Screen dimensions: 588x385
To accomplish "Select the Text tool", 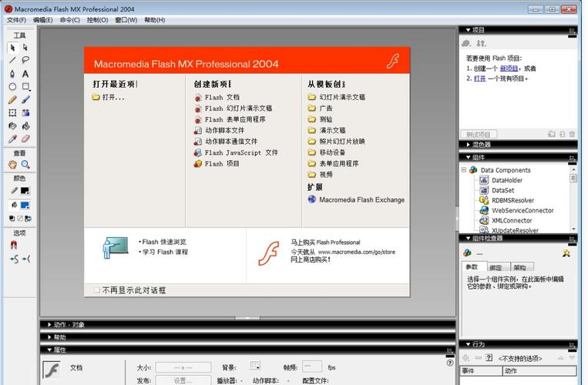I will click(x=25, y=73).
